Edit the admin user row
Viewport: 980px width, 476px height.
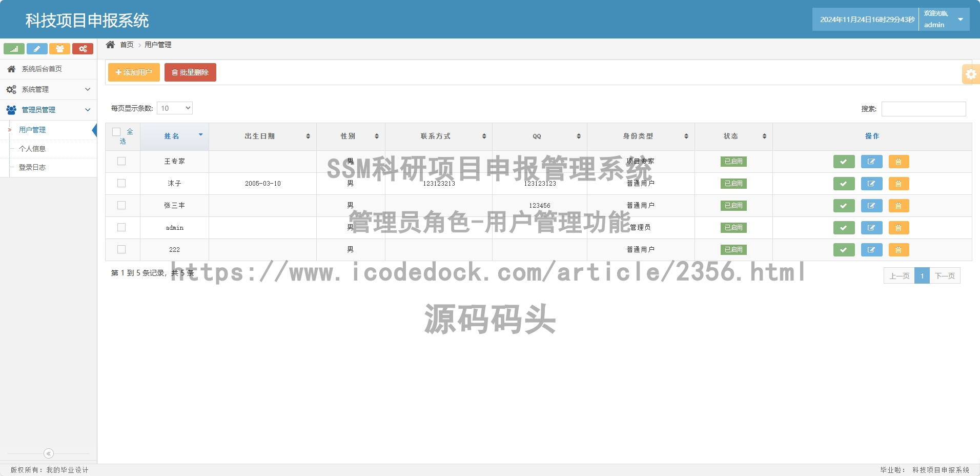tap(871, 228)
